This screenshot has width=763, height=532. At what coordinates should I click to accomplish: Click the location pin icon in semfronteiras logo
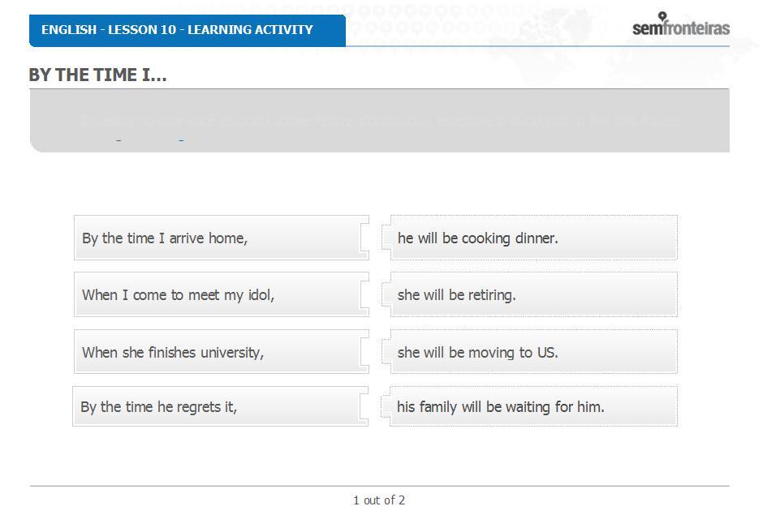pyautogui.click(x=662, y=16)
